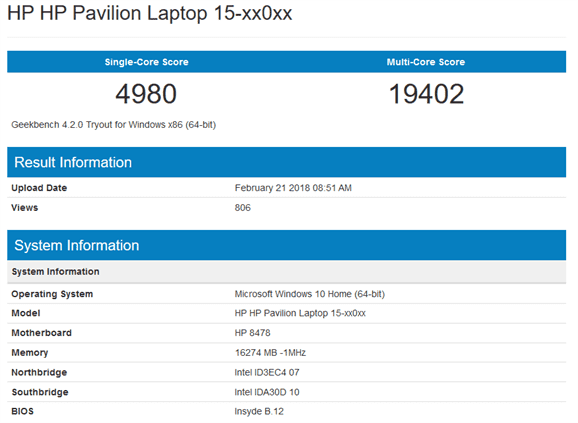The width and height of the screenshot is (578, 423).
Task: Click the Memory label
Action: coord(30,353)
